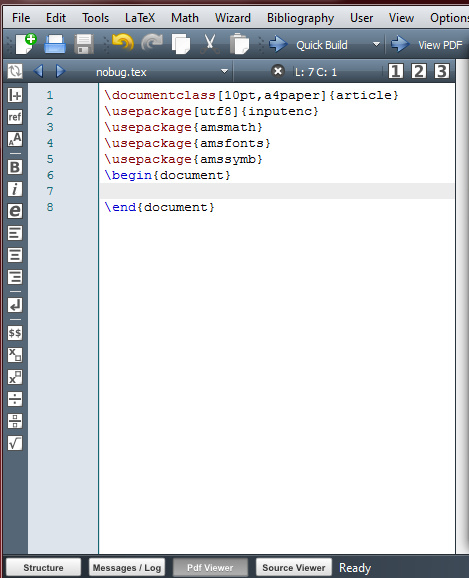469x578 pixels.
Task: Center text with the center-align icon
Action: pos(15,255)
